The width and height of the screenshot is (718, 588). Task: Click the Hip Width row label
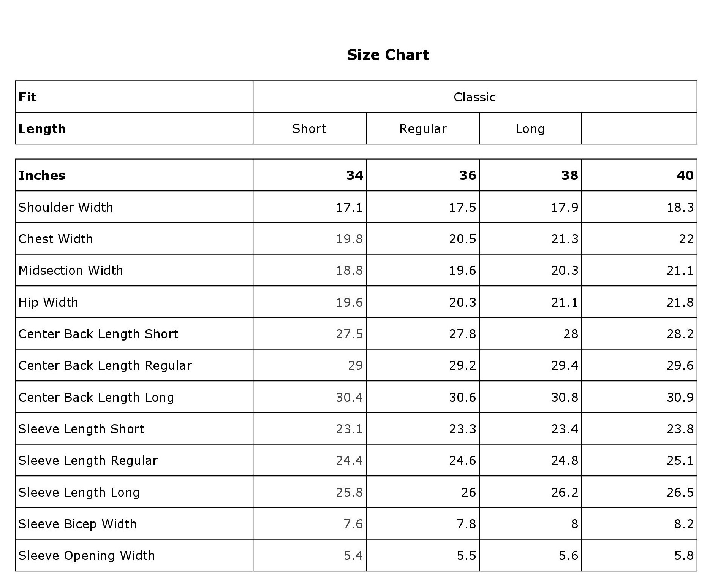tap(48, 303)
